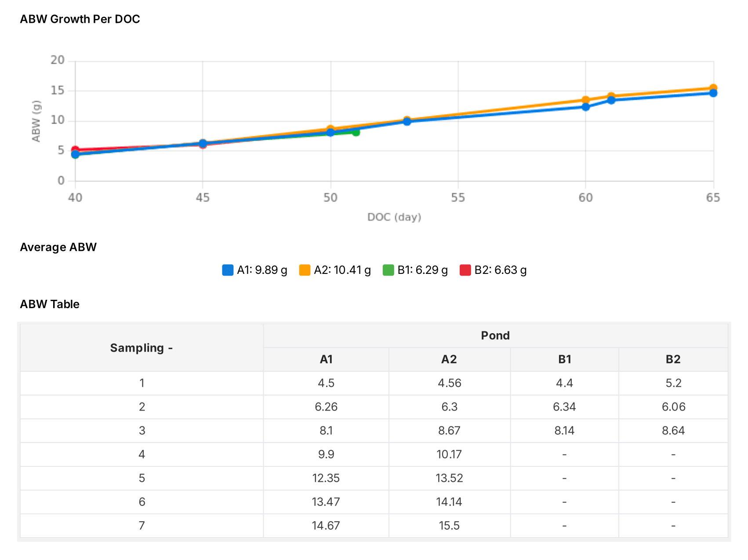Click the orange A2 legend swatch
Screen dimensions: 748x560
click(305, 270)
